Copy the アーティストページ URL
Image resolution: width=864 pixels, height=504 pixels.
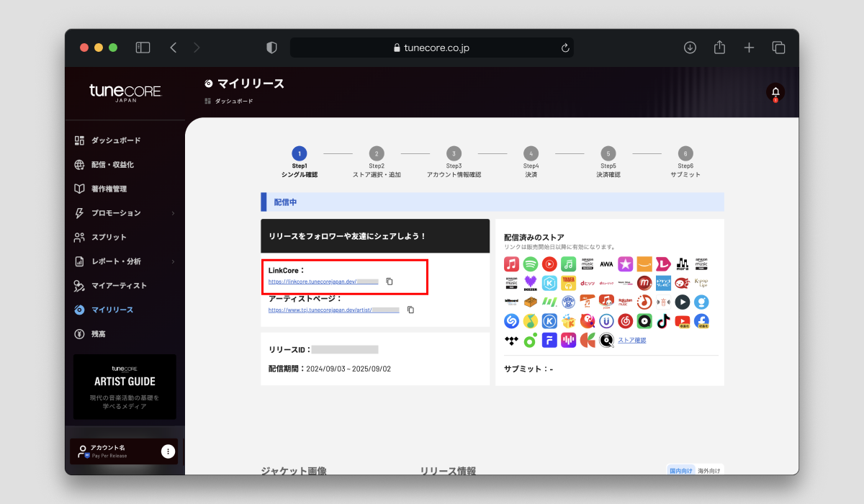tap(410, 310)
